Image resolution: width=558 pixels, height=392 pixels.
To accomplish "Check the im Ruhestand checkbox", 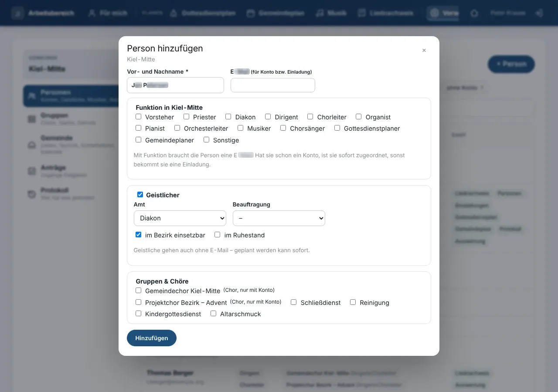I will pos(217,235).
